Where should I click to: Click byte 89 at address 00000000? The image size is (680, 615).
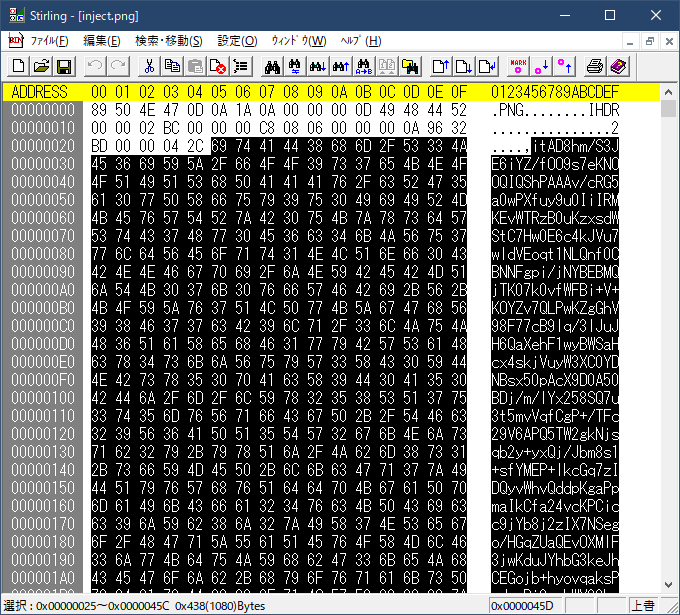[99, 109]
